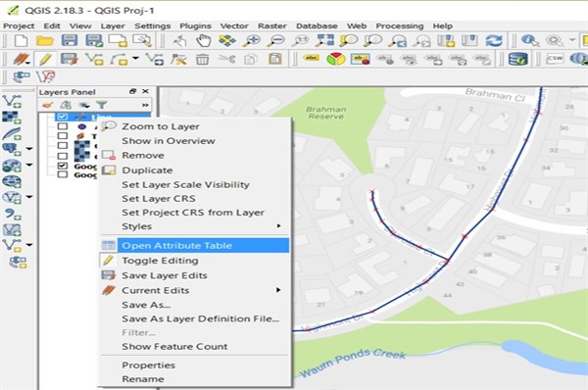This screenshot has height=390, width=588.
Task: Click the New Bookmark icon
Action: tap(446, 40)
